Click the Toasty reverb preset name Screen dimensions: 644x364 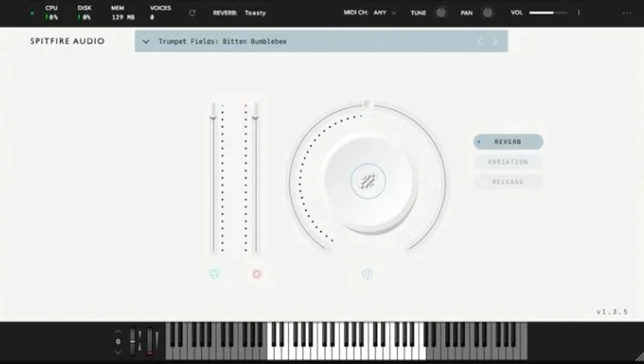point(255,13)
